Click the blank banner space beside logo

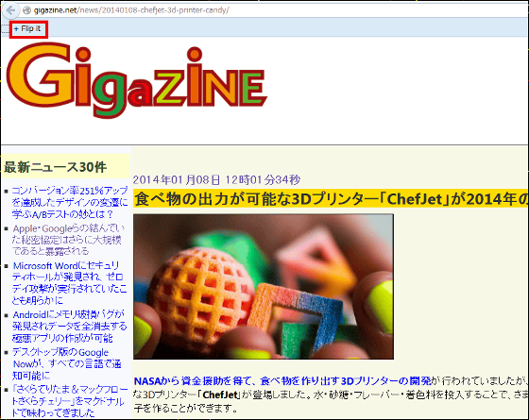click(x=398, y=91)
